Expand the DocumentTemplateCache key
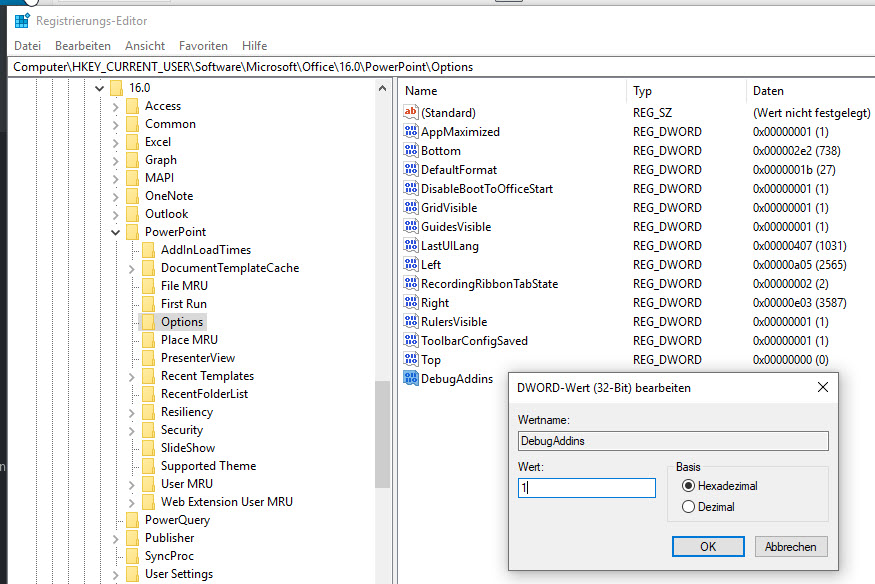This screenshot has width=875, height=584. [132, 268]
